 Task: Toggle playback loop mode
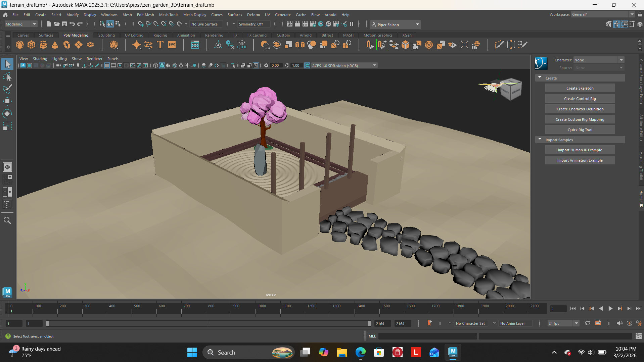[x=588, y=323]
